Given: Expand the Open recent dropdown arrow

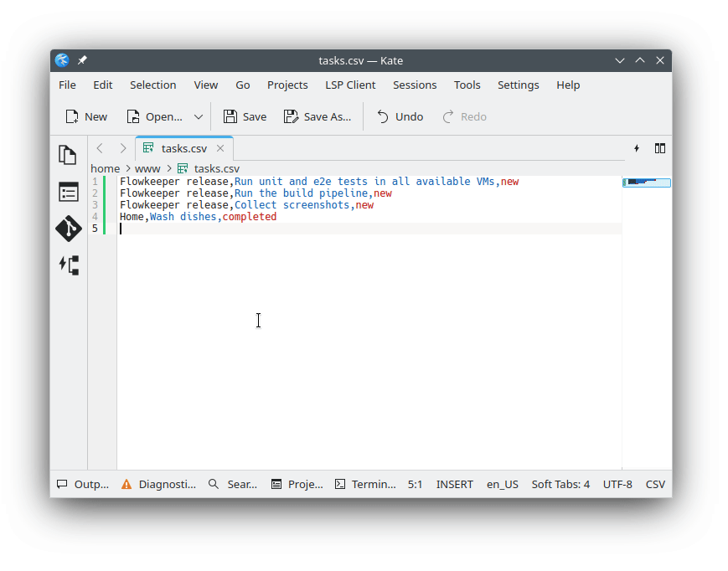Looking at the screenshot, I should pyautogui.click(x=199, y=117).
